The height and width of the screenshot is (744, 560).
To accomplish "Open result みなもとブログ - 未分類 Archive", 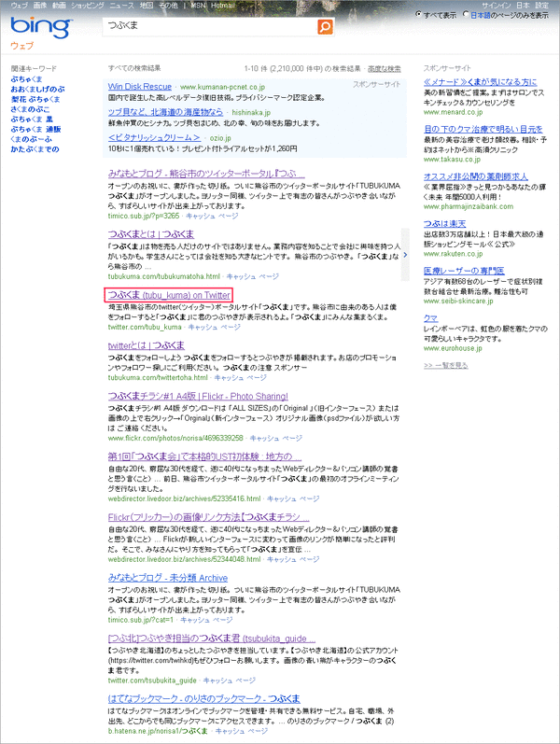I will click(167, 578).
